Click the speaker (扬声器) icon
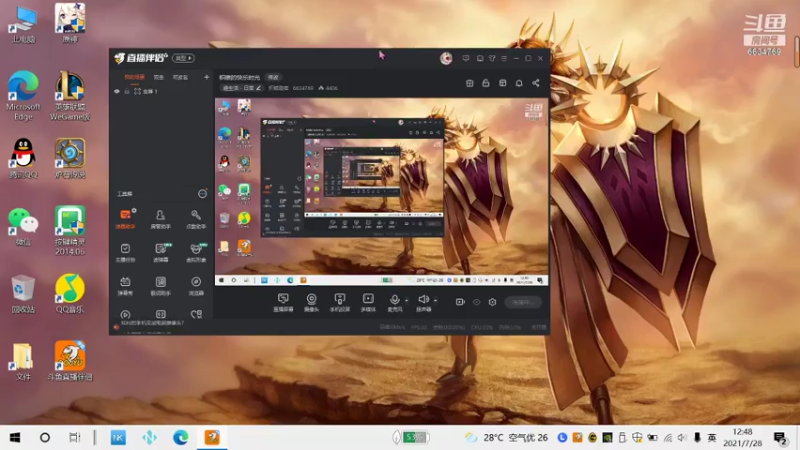The height and width of the screenshot is (450, 800). tap(423, 299)
